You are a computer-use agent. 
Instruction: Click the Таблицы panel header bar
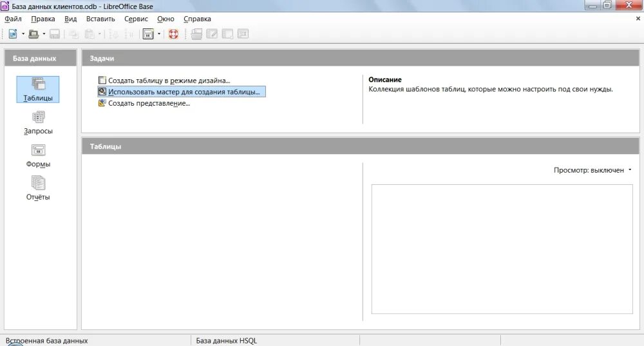[x=360, y=146]
